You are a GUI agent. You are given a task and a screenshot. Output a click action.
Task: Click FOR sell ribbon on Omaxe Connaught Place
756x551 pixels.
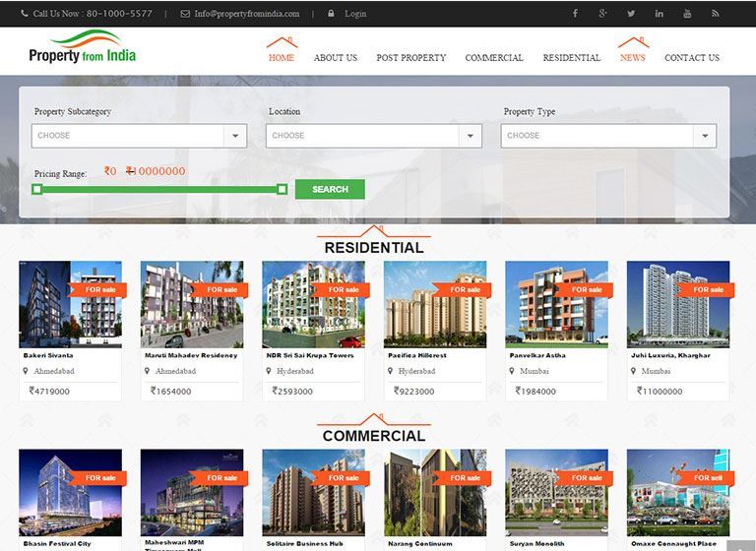click(705, 478)
